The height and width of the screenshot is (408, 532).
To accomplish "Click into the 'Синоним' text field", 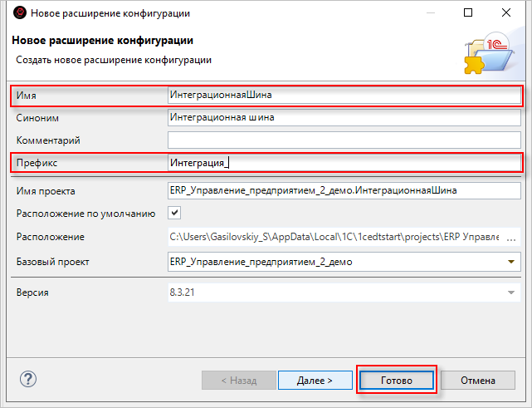I will coord(344,117).
